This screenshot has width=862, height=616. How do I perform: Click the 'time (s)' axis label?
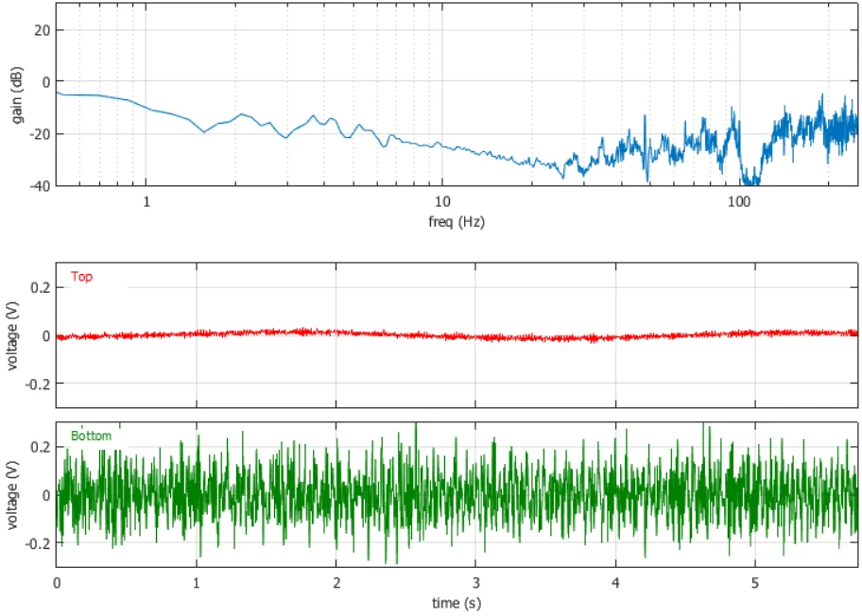tap(457, 604)
